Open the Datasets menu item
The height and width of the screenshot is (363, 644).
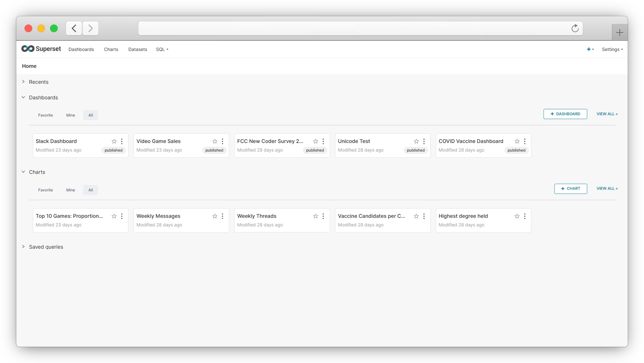[138, 49]
